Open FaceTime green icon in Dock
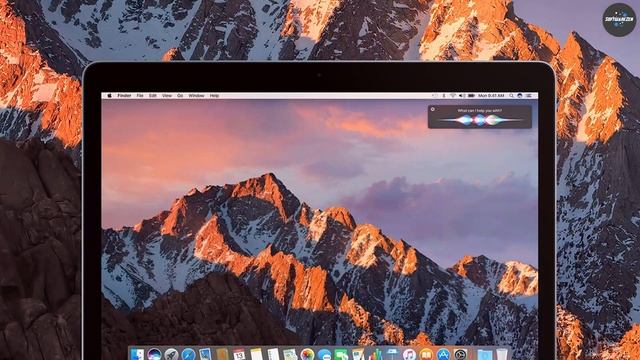 (x=341, y=354)
